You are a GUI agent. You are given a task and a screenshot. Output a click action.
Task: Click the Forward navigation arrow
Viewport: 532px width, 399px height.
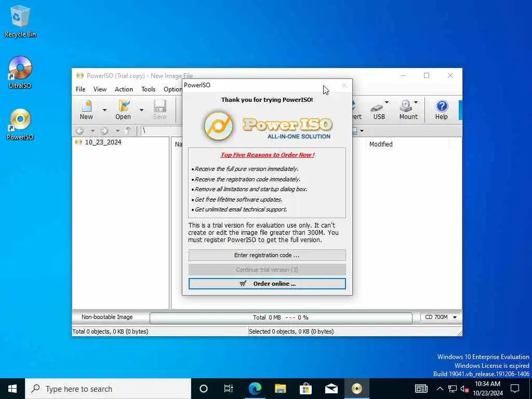point(104,131)
